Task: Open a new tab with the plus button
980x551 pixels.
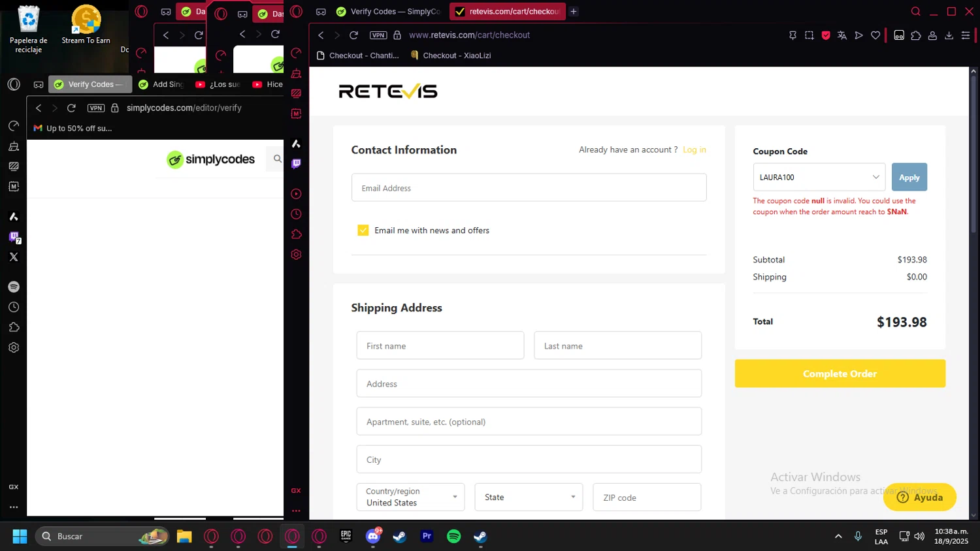Action: [x=574, y=11]
